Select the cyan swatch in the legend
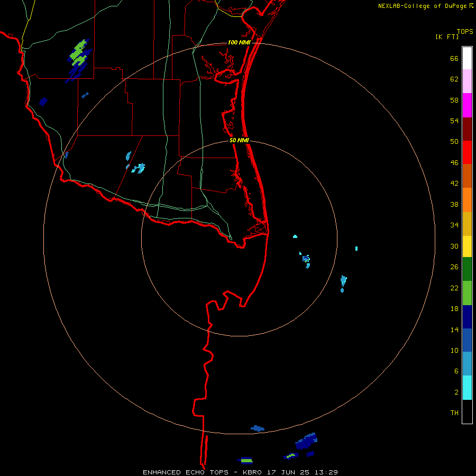476x476 pixels. [467, 388]
